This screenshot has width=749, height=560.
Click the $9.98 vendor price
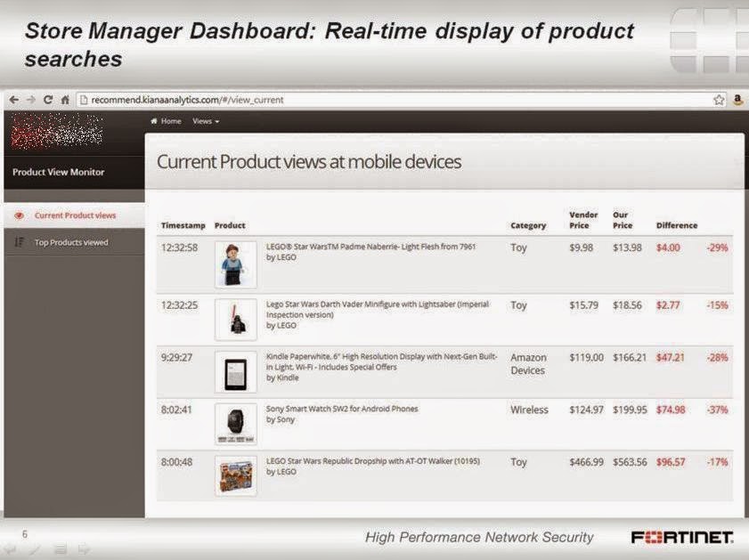[x=581, y=248]
